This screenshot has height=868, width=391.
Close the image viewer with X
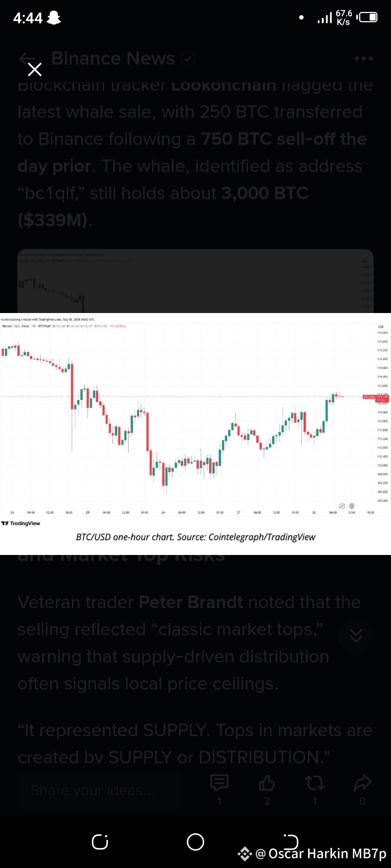pos(35,69)
